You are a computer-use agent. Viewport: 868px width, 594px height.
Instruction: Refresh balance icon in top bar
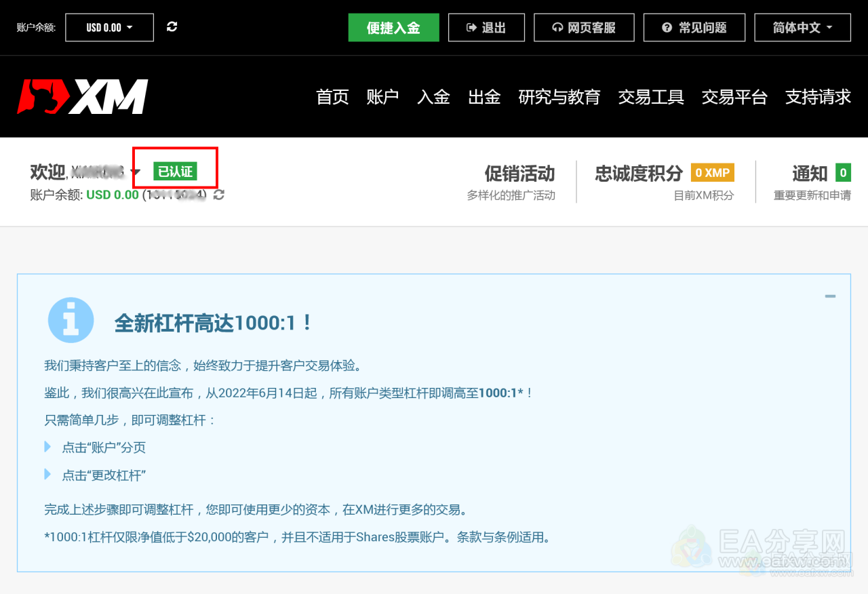(172, 26)
